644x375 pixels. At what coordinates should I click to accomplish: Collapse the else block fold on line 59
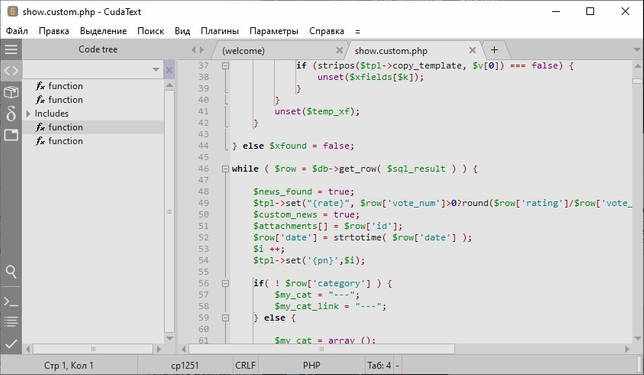pyautogui.click(x=225, y=317)
